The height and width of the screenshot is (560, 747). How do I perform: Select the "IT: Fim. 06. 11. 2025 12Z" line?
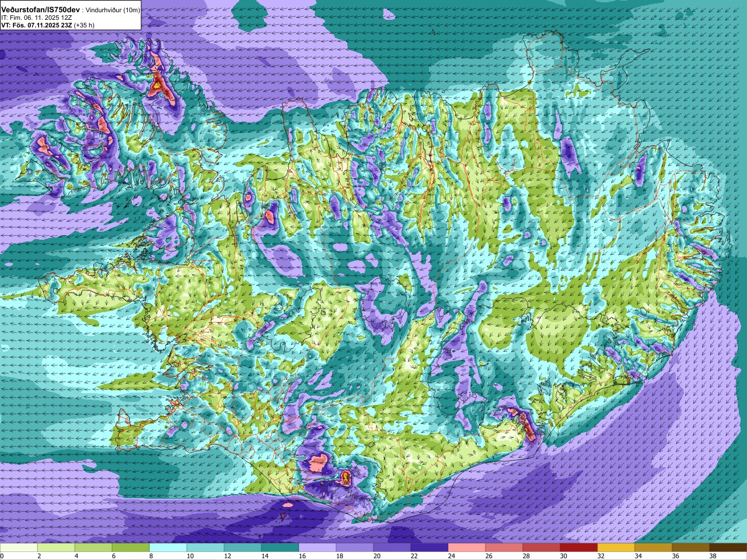(x=37, y=18)
